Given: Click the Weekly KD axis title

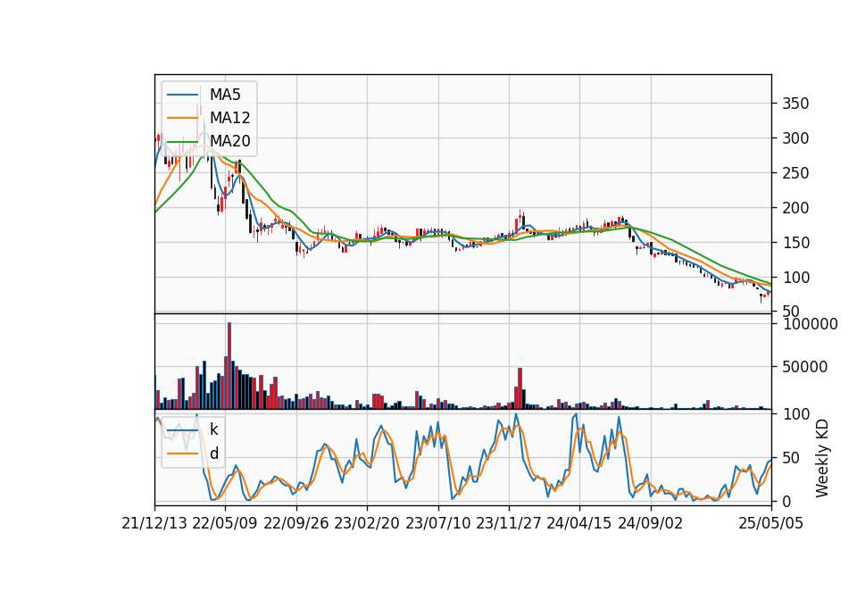Looking at the screenshot, I should (x=822, y=459).
